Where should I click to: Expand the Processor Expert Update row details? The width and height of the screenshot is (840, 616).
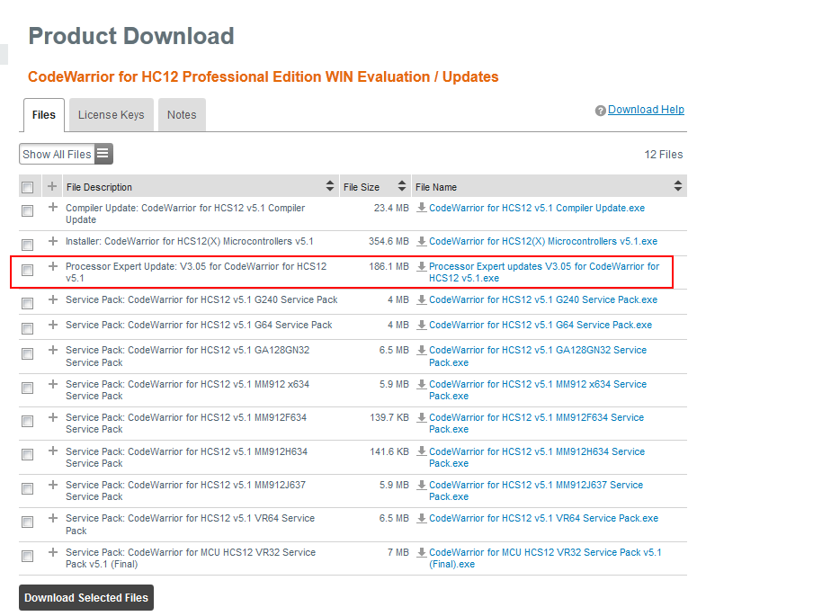click(52, 265)
